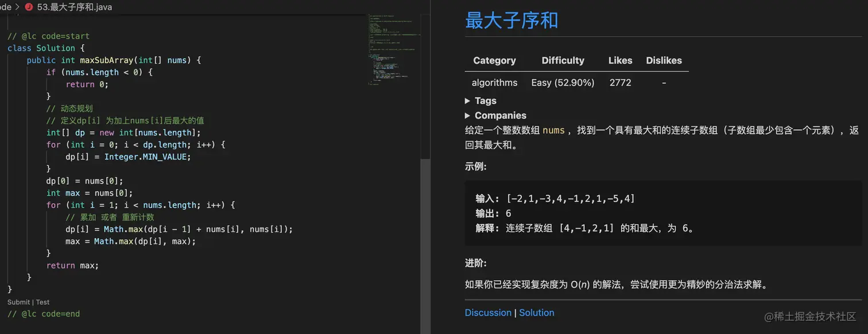
Task: Click the 'class Solution {' line
Action: (46, 48)
